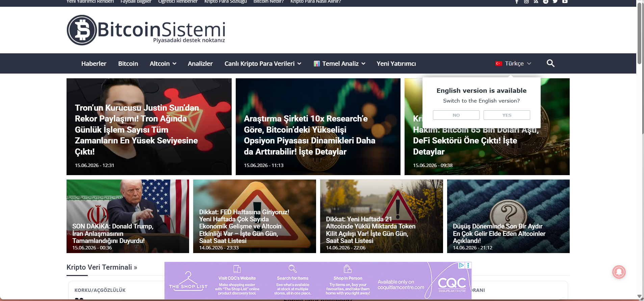Open the Instagram social icon
644x301 pixels.
click(526, 2)
